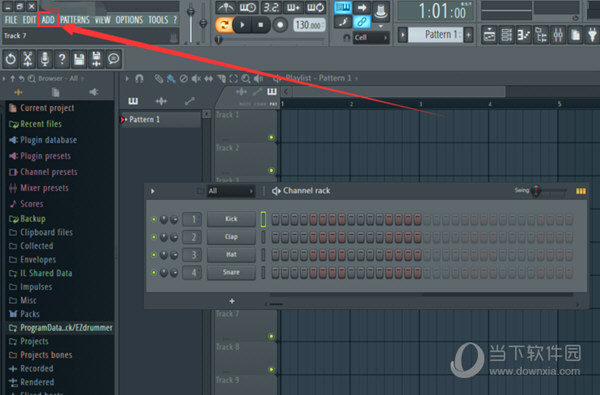Select the slip tool in the playlist toolbar
Image resolution: width=600 pixels, height=395 pixels.
(209, 78)
